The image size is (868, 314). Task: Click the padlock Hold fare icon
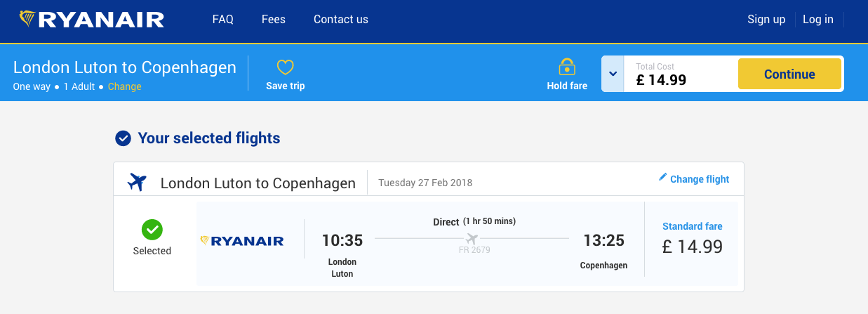tap(567, 67)
